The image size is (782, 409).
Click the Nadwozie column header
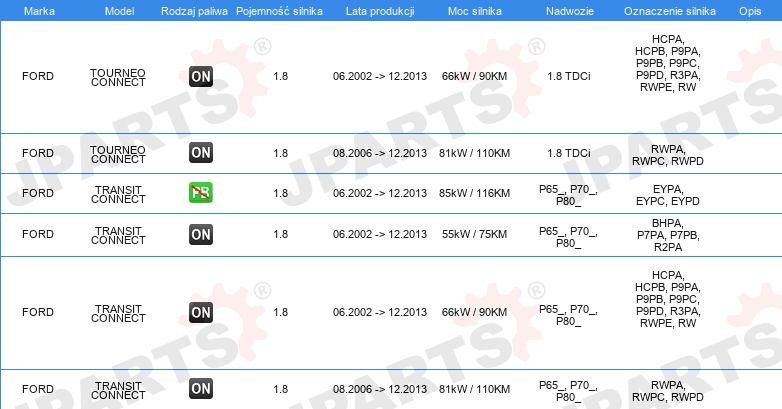pos(570,11)
